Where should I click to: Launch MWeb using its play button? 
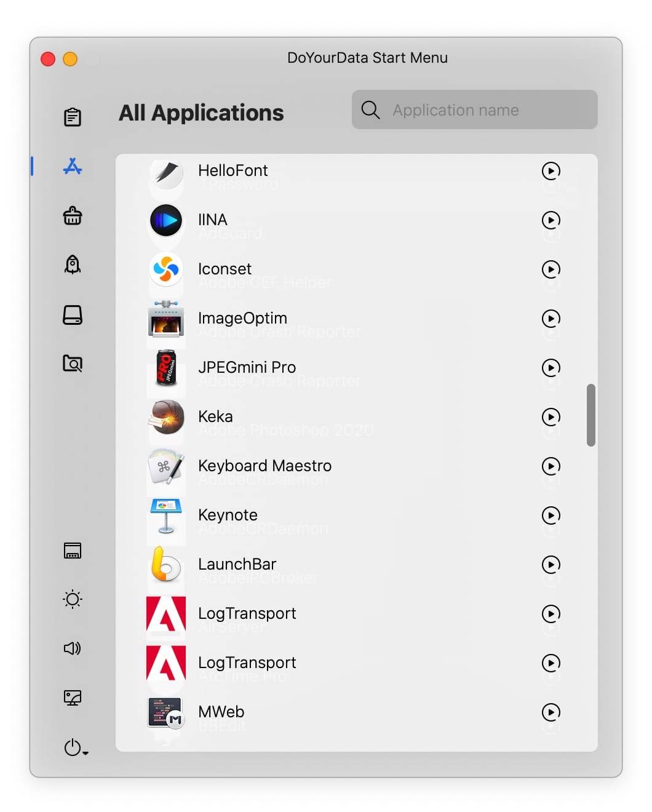pos(551,712)
